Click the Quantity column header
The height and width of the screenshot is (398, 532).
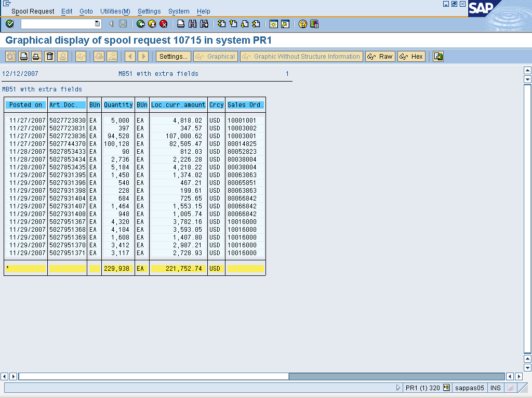click(x=118, y=105)
